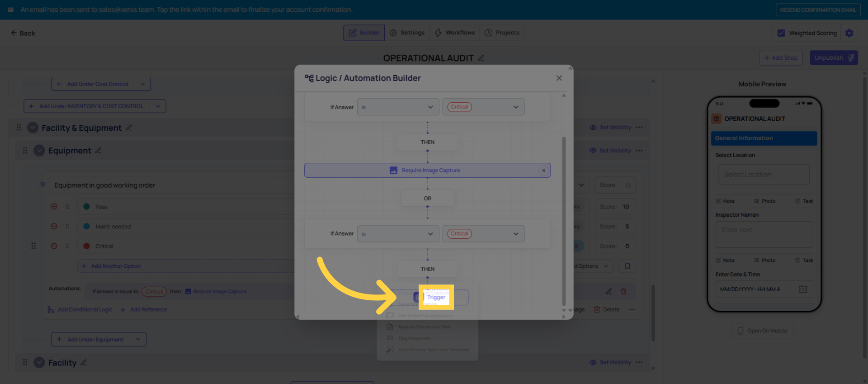
Task: Click Add Under INVENTORY & COST CONTROL
Action: click(x=87, y=106)
